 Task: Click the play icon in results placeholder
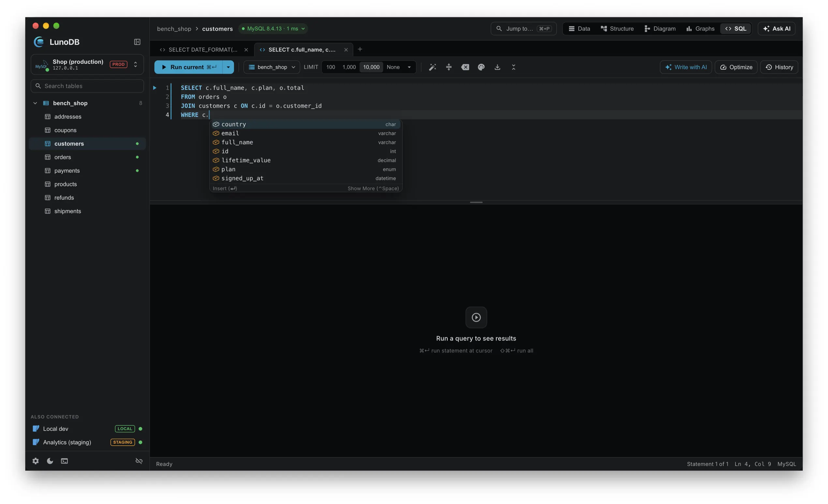[x=476, y=317]
